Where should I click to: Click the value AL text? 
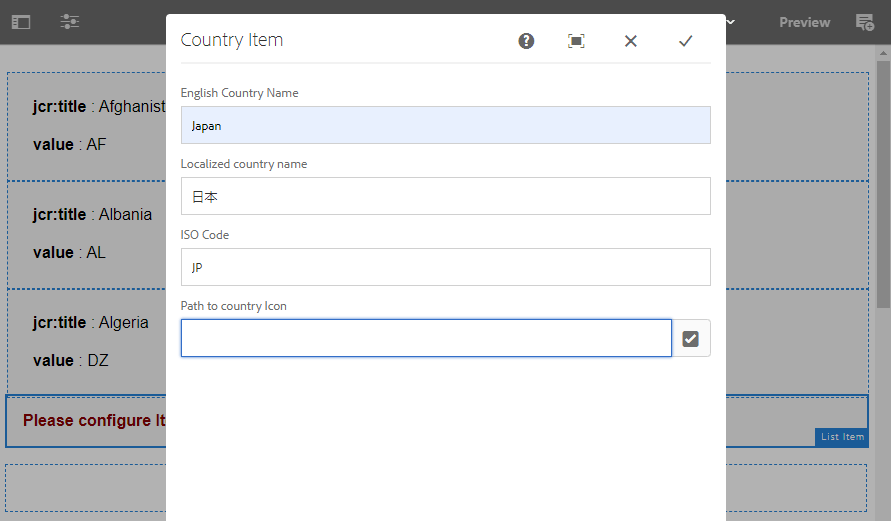point(69,252)
